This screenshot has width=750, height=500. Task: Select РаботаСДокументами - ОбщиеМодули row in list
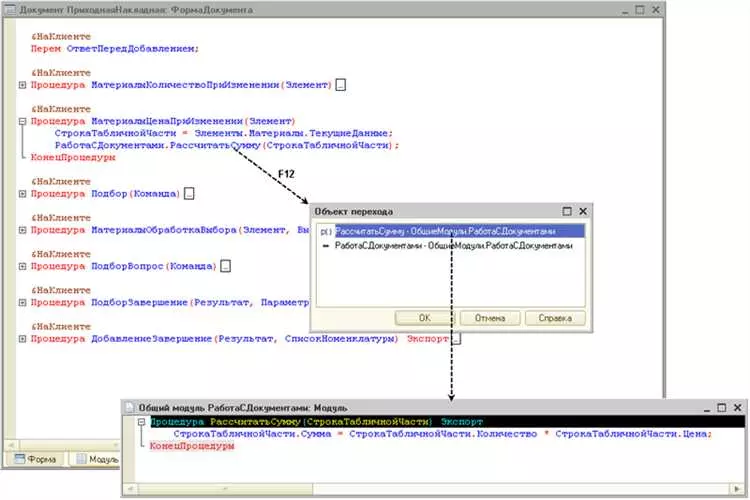[450, 246]
